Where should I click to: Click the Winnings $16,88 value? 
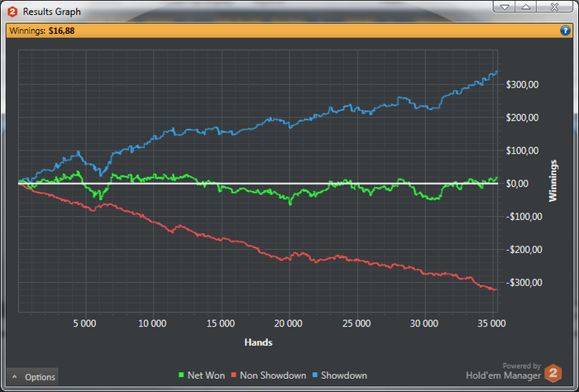pos(62,31)
